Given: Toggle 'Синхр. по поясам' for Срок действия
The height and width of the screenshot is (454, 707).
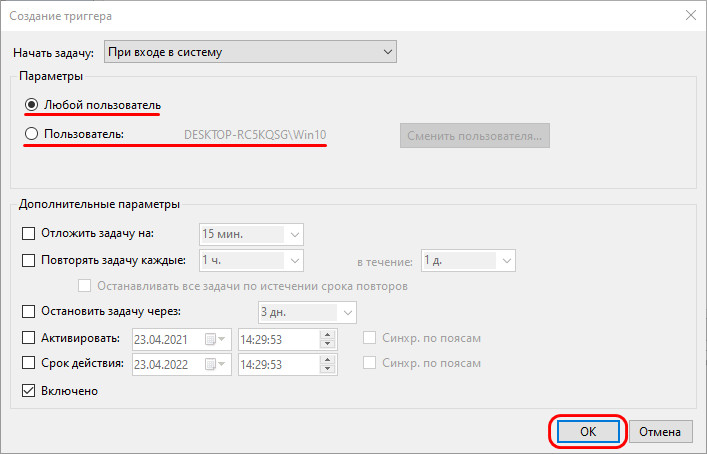Looking at the screenshot, I should coord(369,363).
